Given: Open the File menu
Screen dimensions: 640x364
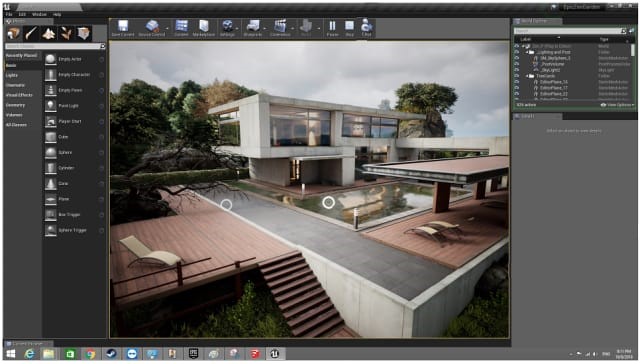Looking at the screenshot, I should pos(9,14).
